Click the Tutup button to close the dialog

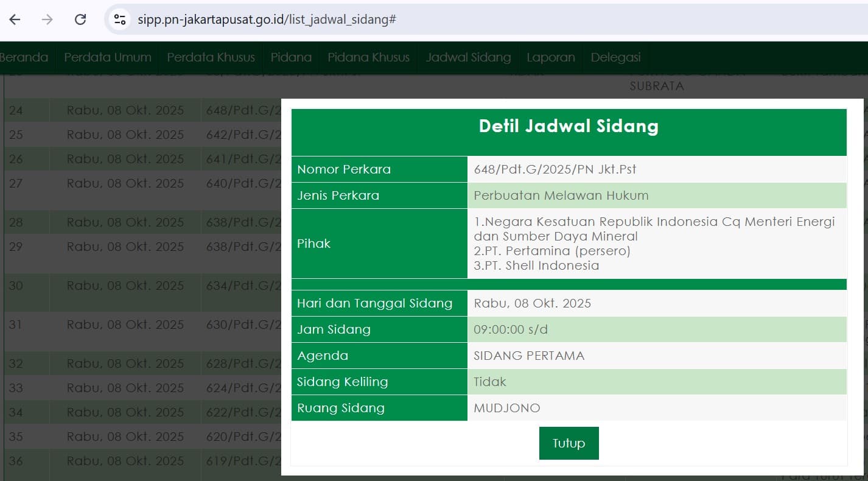tap(569, 443)
